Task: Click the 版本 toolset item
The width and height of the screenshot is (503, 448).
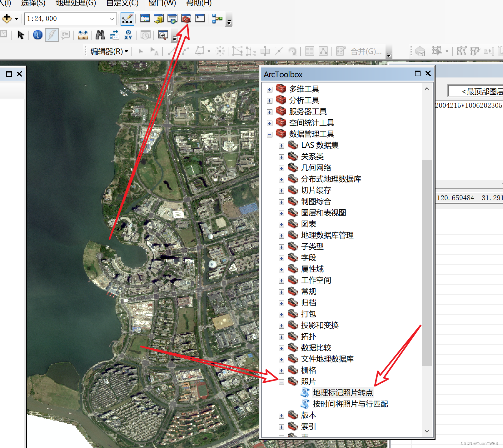Action: (308, 415)
